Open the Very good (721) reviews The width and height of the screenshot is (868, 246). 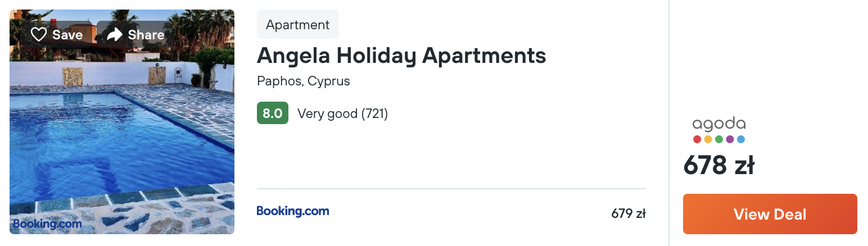(x=342, y=113)
